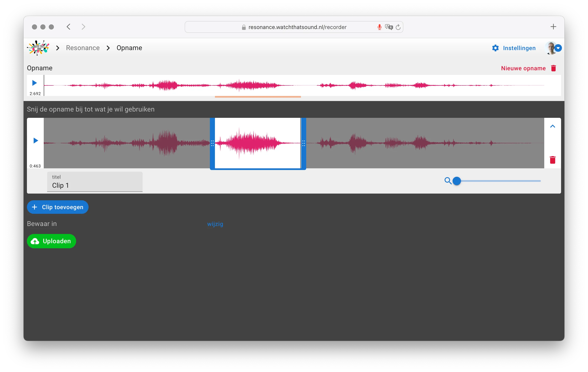Delete the recording using the red trash icon

pos(553,68)
